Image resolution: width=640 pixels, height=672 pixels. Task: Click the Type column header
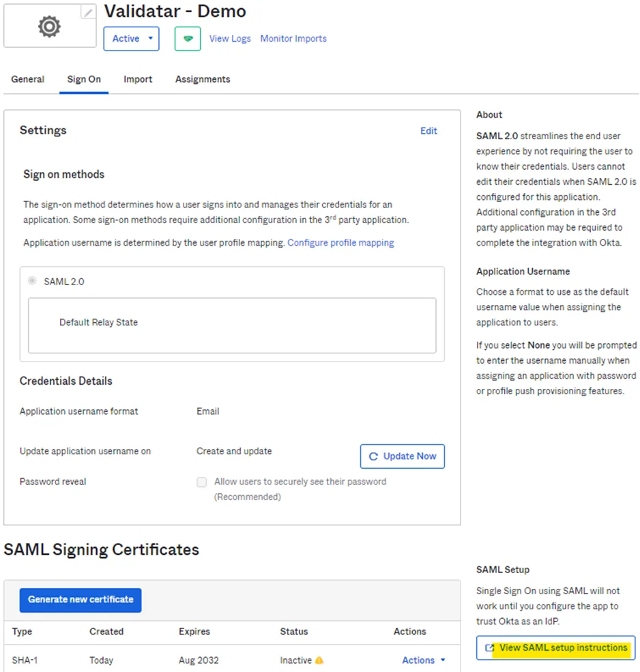(23, 631)
